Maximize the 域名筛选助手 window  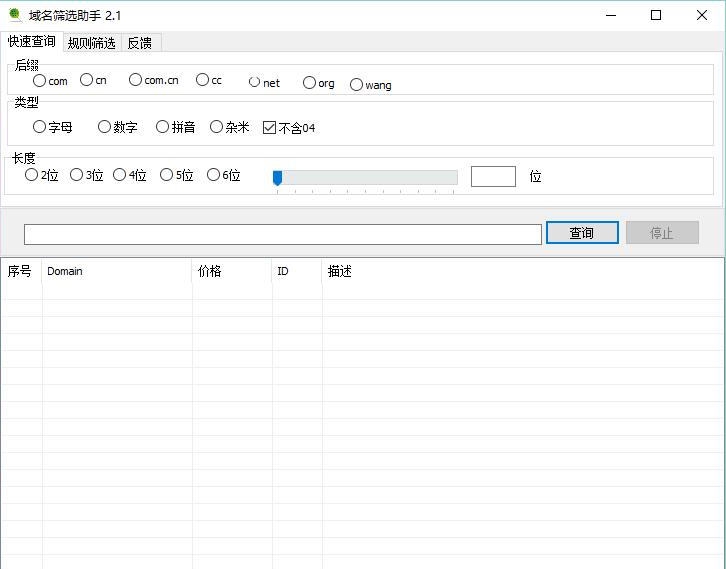[x=656, y=15]
